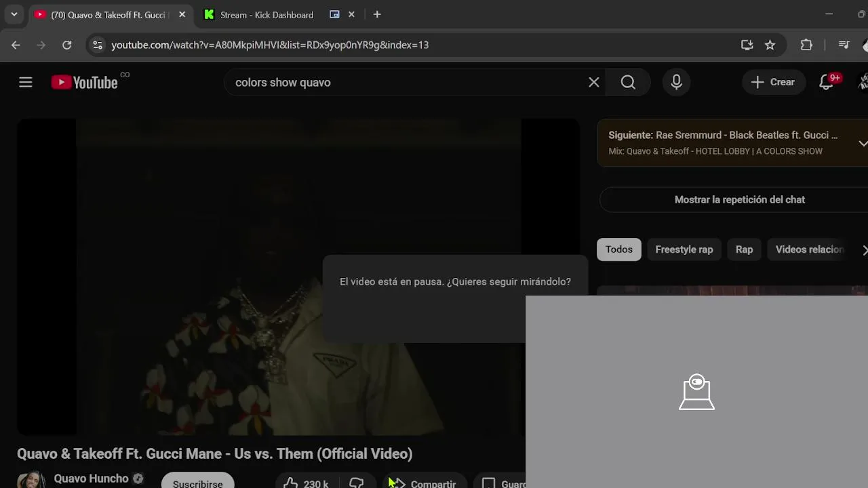The width and height of the screenshot is (868, 488).
Task: Click Mix: Quavo & Takeoff - HOTEL LOBBY text
Action: [x=715, y=151]
